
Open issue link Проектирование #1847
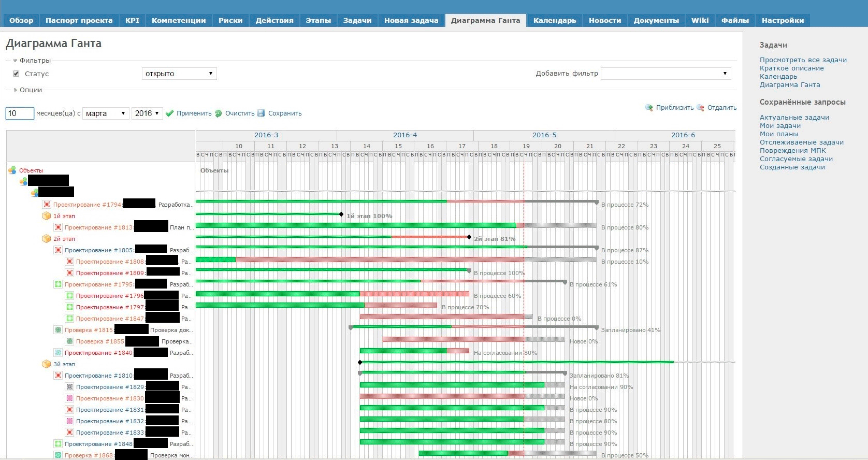[x=110, y=319]
